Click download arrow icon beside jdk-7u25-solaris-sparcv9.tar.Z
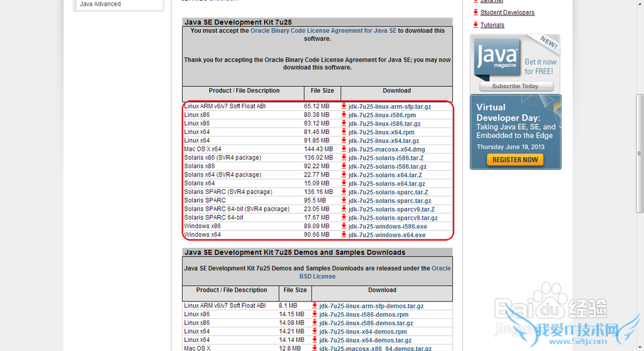Image resolution: width=644 pixels, height=351 pixels. (x=344, y=209)
